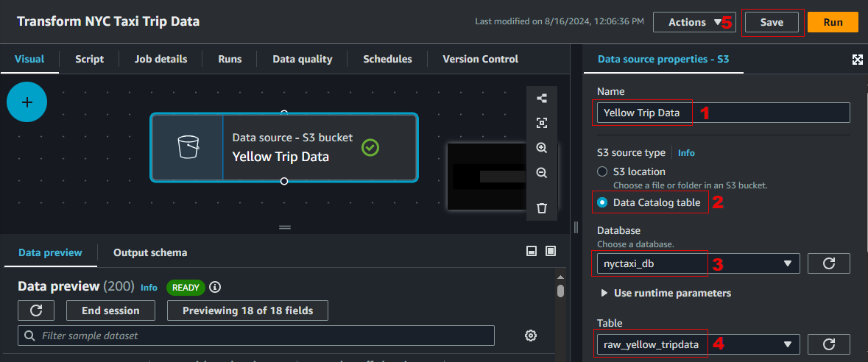Click the S3 bucket icon on the node
The height and width of the screenshot is (362, 868).
pos(188,148)
